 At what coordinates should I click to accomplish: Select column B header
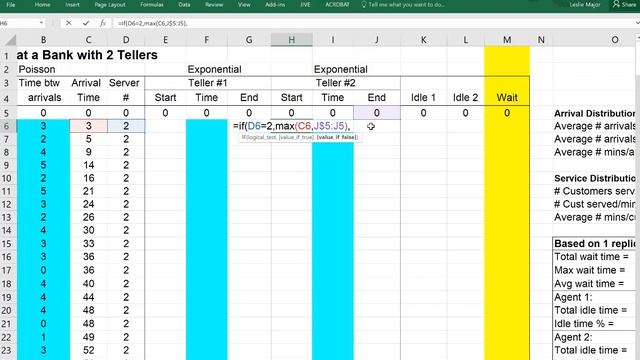43,40
